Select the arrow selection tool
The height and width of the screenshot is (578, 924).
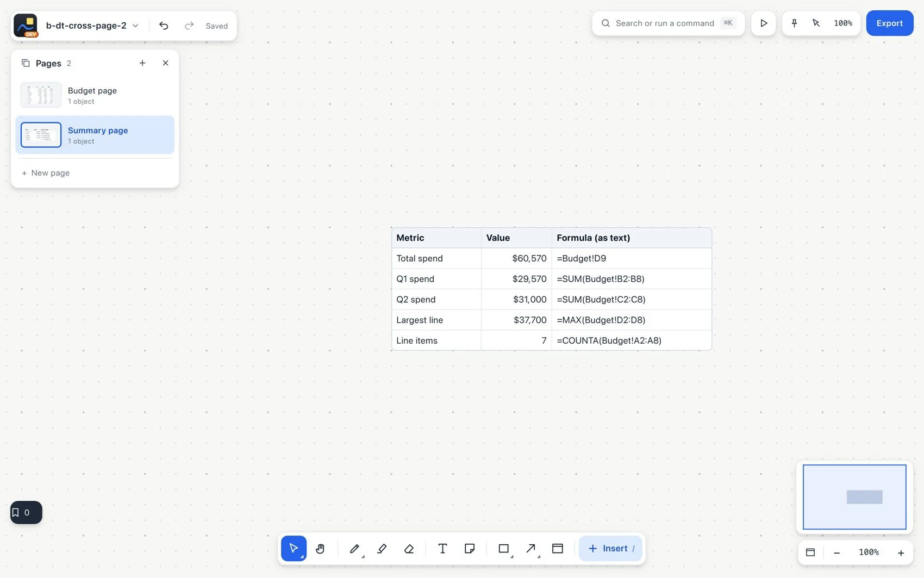coord(294,548)
